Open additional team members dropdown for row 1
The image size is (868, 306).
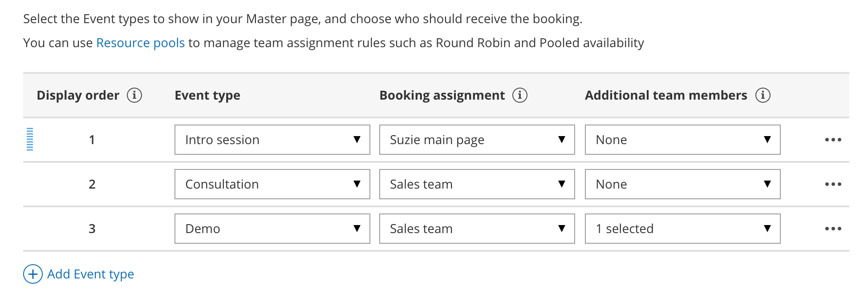(682, 140)
